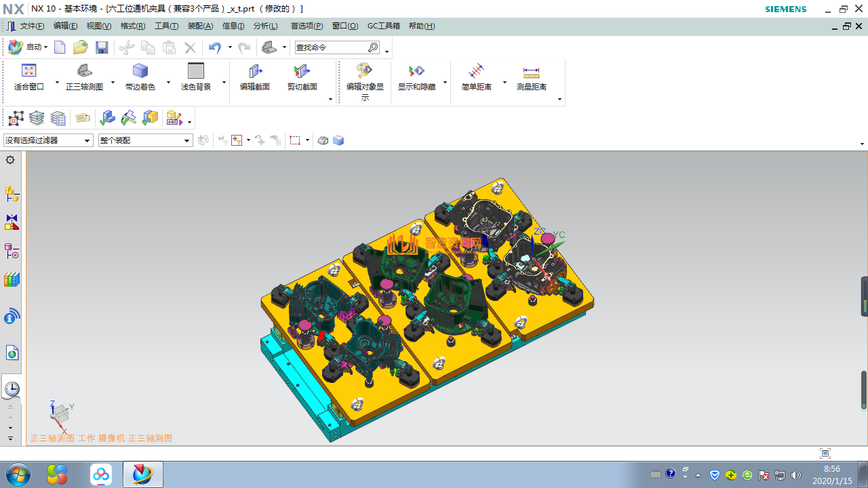Click the Save floppy disk icon
The width and height of the screenshot is (868, 488).
pyautogui.click(x=102, y=47)
